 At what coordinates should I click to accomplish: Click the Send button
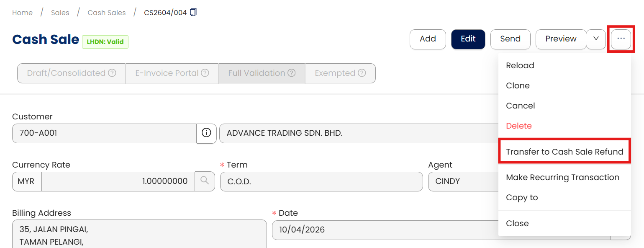pos(510,39)
